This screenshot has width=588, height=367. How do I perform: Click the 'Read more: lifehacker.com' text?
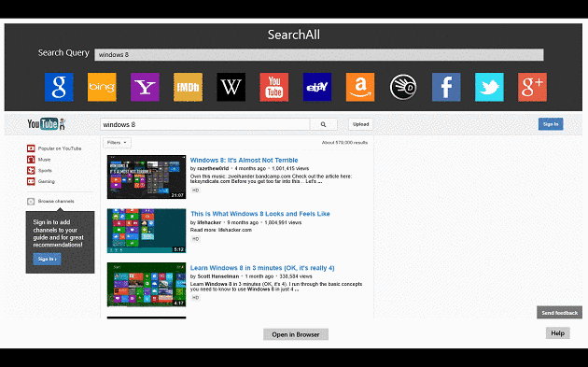[221, 230]
